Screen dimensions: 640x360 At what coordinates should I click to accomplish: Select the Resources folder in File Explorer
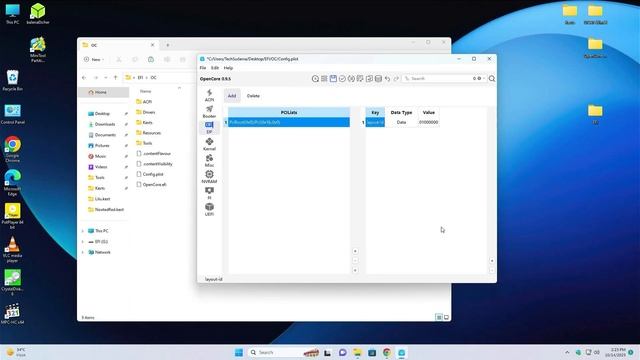(x=148, y=133)
